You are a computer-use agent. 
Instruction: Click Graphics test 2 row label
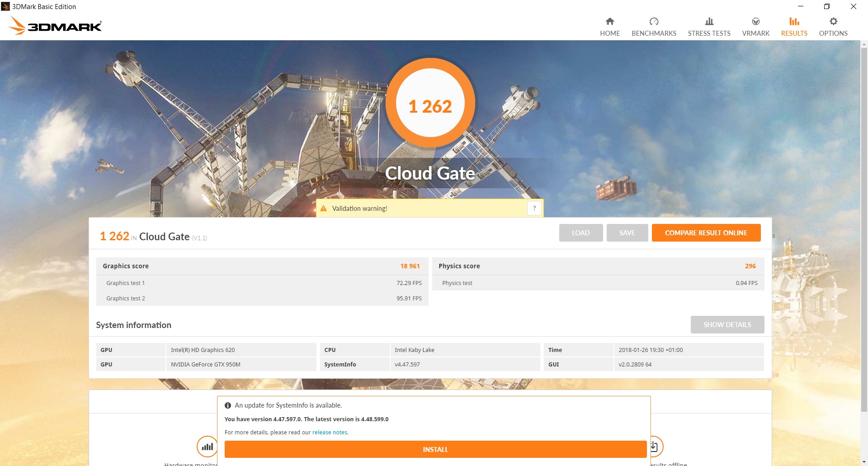(x=126, y=299)
